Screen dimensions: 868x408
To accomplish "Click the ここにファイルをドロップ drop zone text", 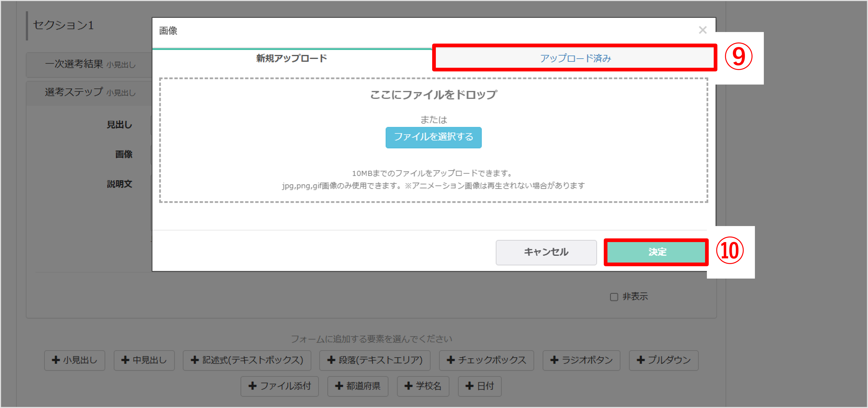I will pos(433,95).
